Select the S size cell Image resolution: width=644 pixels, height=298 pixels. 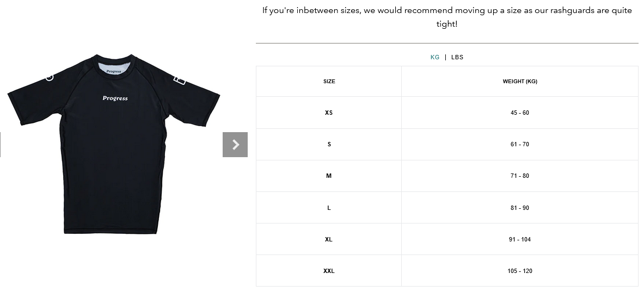(329, 144)
